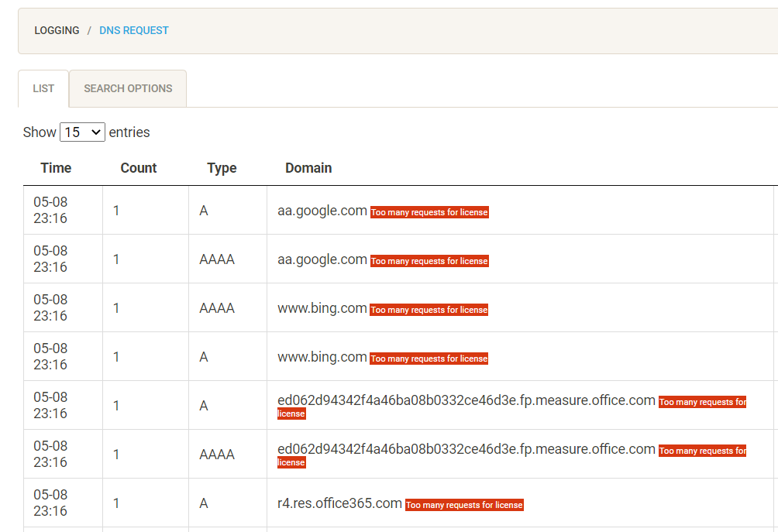Click the LOGGING breadcrumb link
The width and height of the screenshot is (778, 532).
click(x=57, y=31)
